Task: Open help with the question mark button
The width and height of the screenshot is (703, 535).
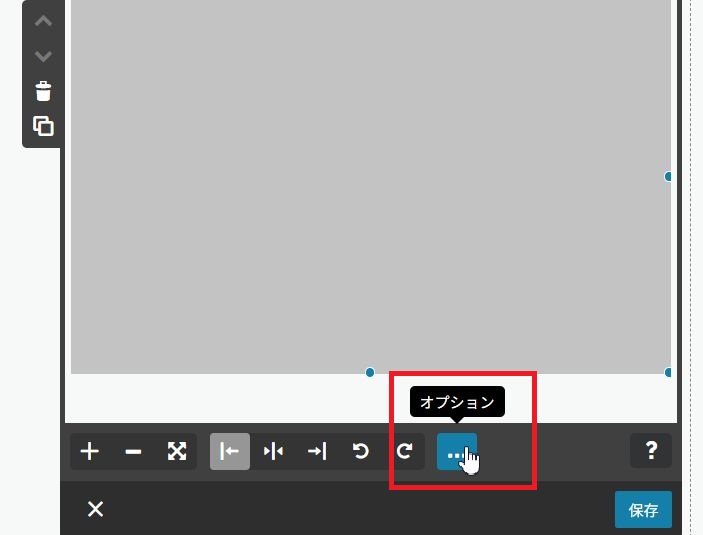Action: pos(651,451)
